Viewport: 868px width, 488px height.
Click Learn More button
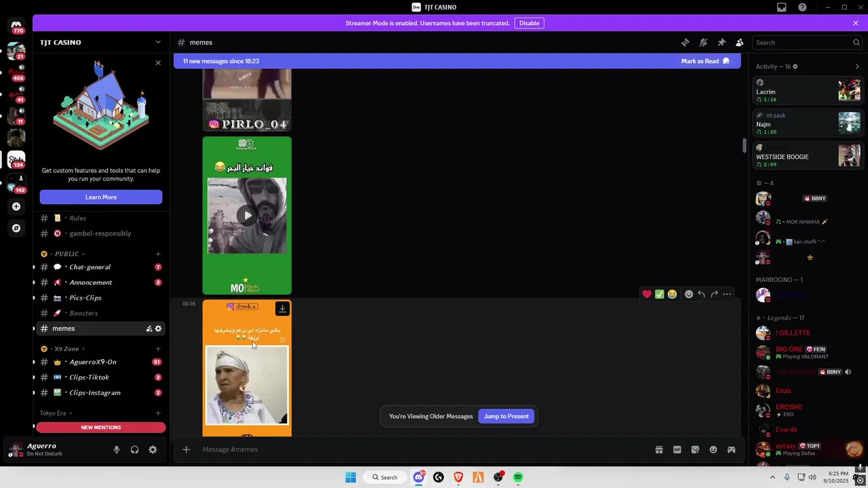[x=101, y=197]
